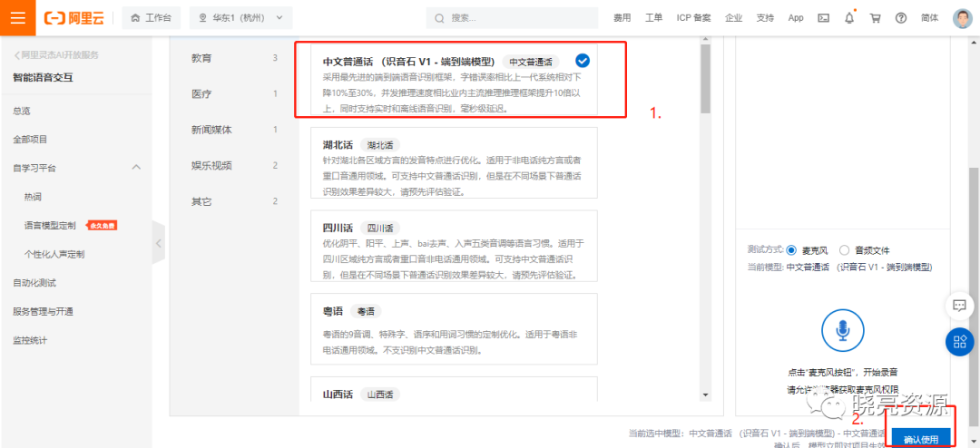Open the 费用 menu
Image resolution: width=980 pixels, height=448 pixels.
pos(622,17)
